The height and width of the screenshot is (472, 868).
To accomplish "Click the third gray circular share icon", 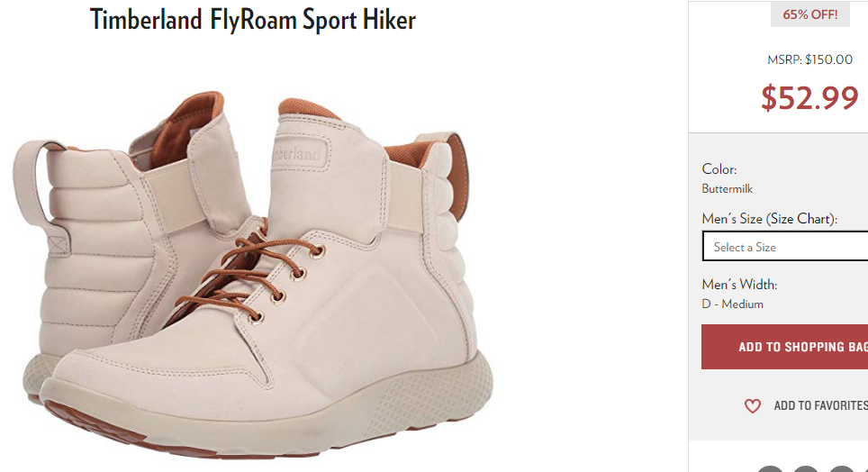I will pyautogui.click(x=841, y=469).
